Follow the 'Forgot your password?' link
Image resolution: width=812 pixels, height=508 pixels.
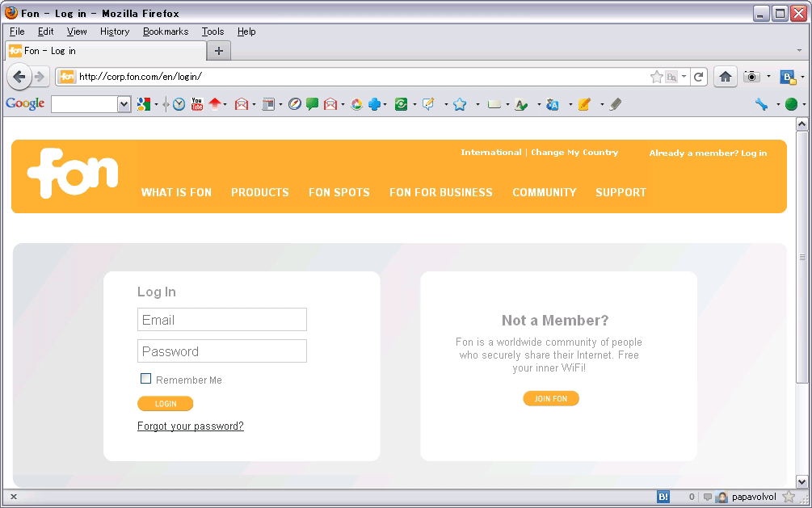point(190,426)
